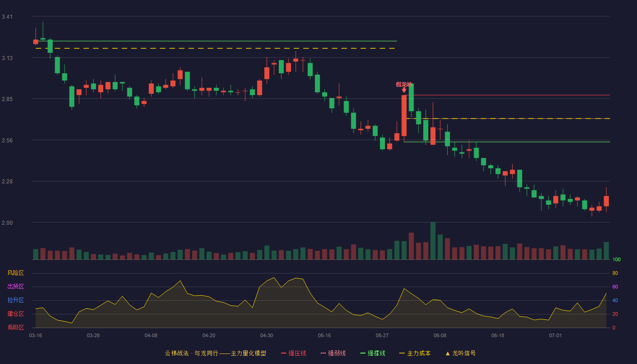
Task: Click the 风险区 zone label
Action: pyautogui.click(x=15, y=273)
